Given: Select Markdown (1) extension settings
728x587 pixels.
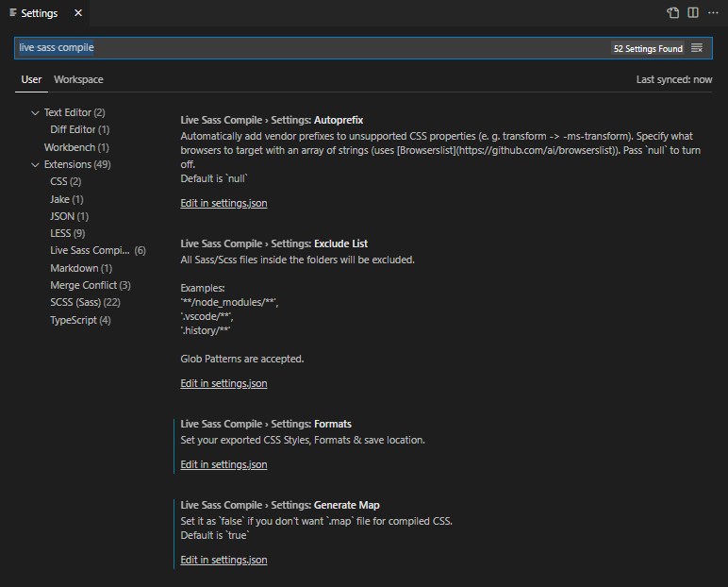Looking at the screenshot, I should point(81,268).
